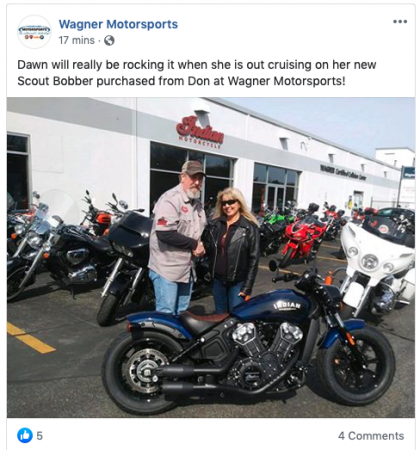Click the bearded man in the gray cap
Viewport: 420px width, 450px height.
point(176,237)
